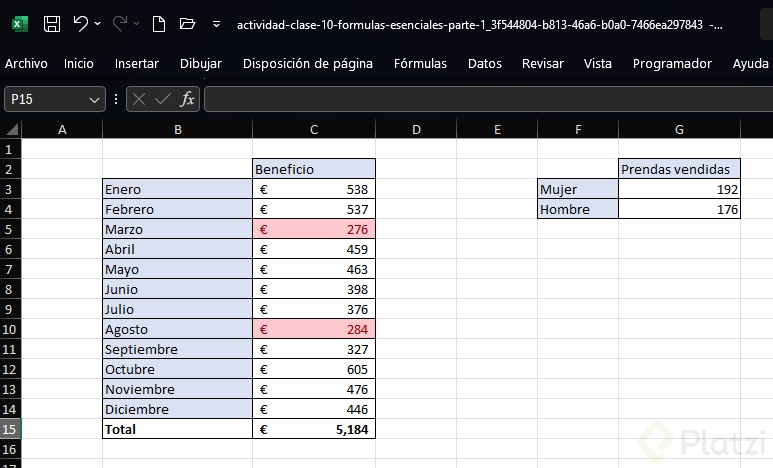Expand the Undo history dropdown arrow
The width and height of the screenshot is (773, 468).
97,23
